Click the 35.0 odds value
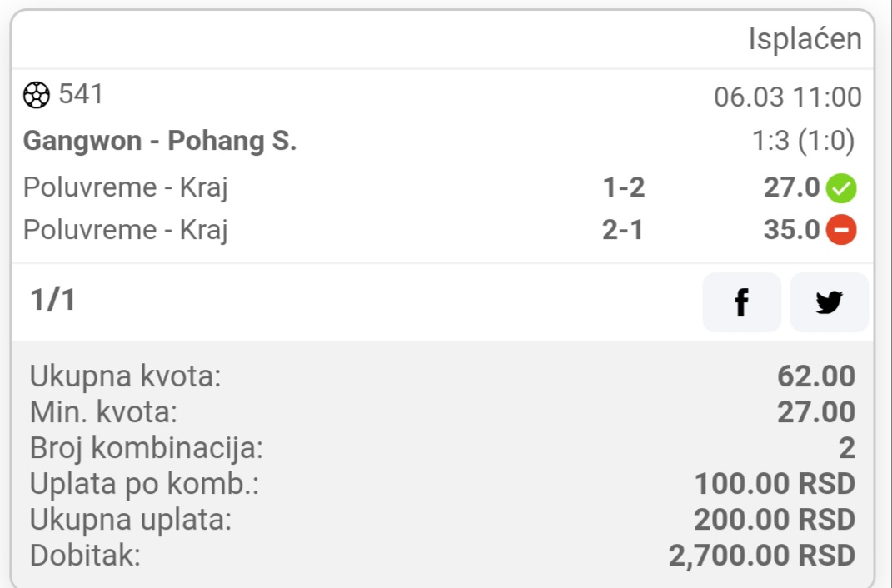Screen dimensions: 892x588 point(791,230)
